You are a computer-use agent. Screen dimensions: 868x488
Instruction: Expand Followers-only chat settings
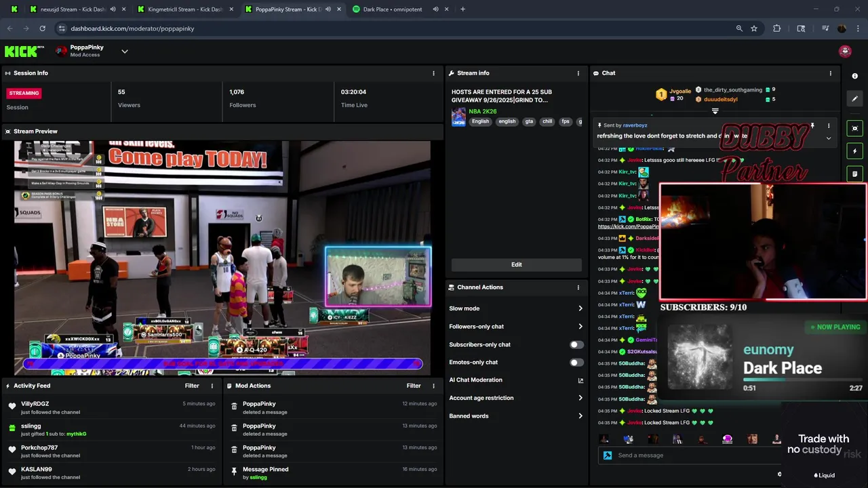pos(580,327)
